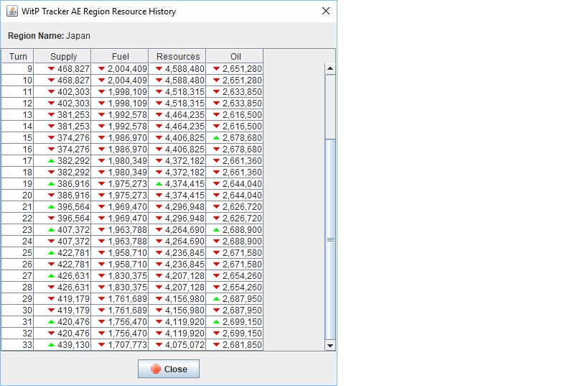Click the green up arrow beside Oil 2,687,950 in turn 29
This screenshot has height=386, width=588.
click(216, 299)
